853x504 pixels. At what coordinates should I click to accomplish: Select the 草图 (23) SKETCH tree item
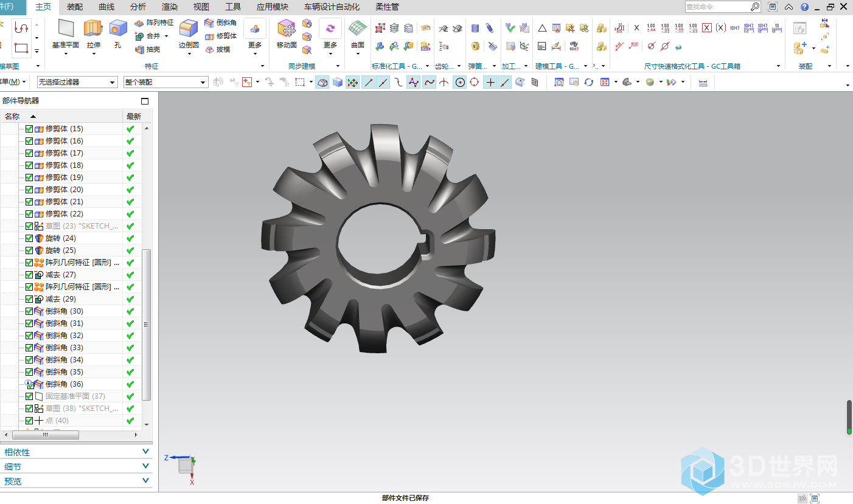[78, 226]
